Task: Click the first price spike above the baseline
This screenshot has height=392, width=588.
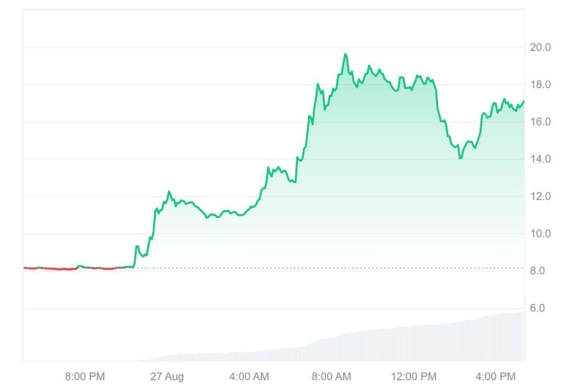Action: 137,247
